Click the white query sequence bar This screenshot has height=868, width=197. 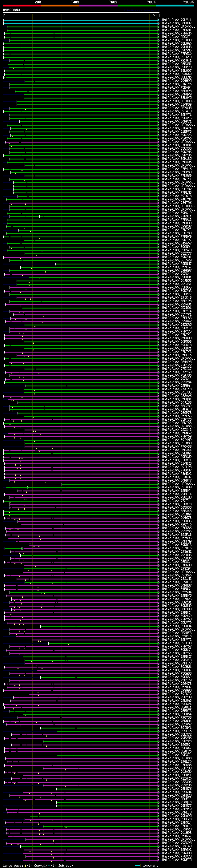pyautogui.click(x=81, y=12)
